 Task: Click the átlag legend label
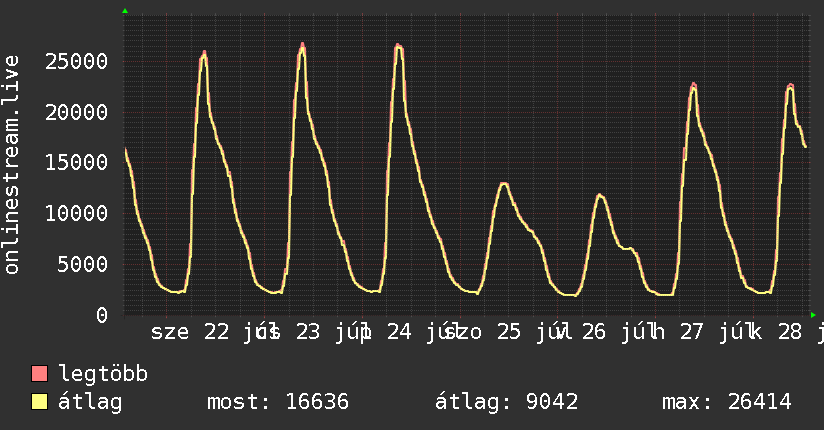(x=90, y=403)
